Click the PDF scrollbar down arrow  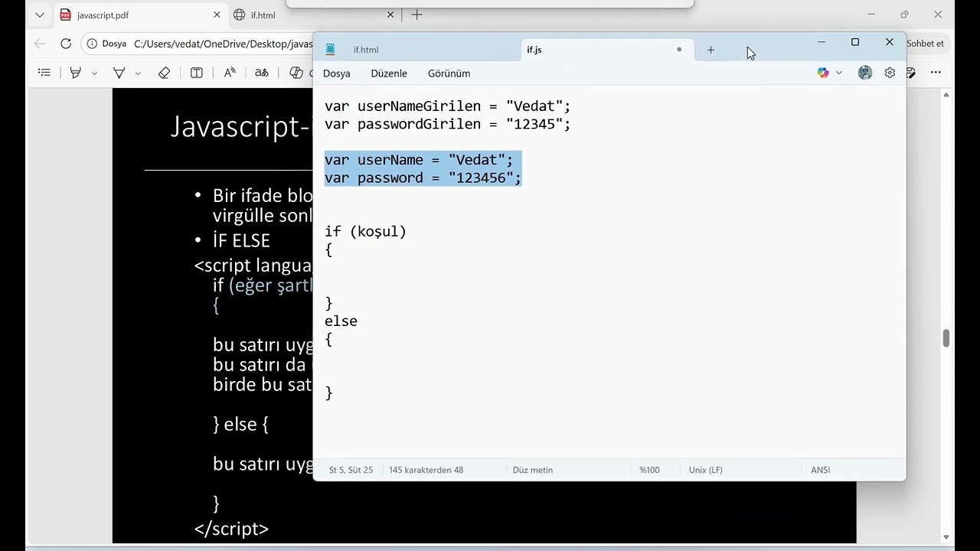coord(946,537)
